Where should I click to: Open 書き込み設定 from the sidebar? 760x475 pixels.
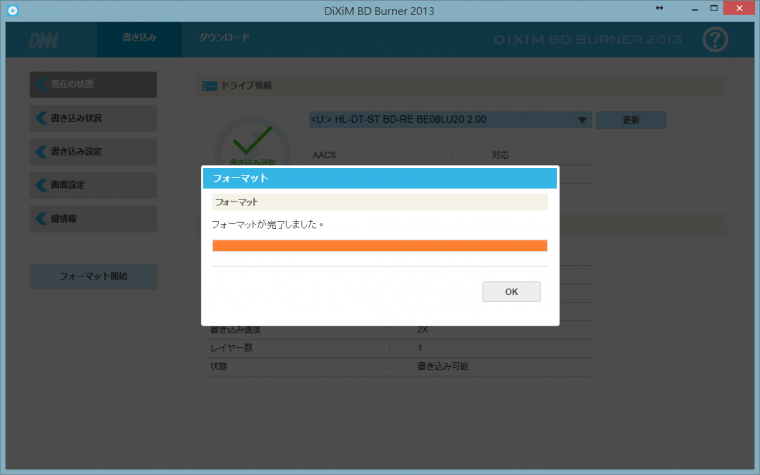93,152
